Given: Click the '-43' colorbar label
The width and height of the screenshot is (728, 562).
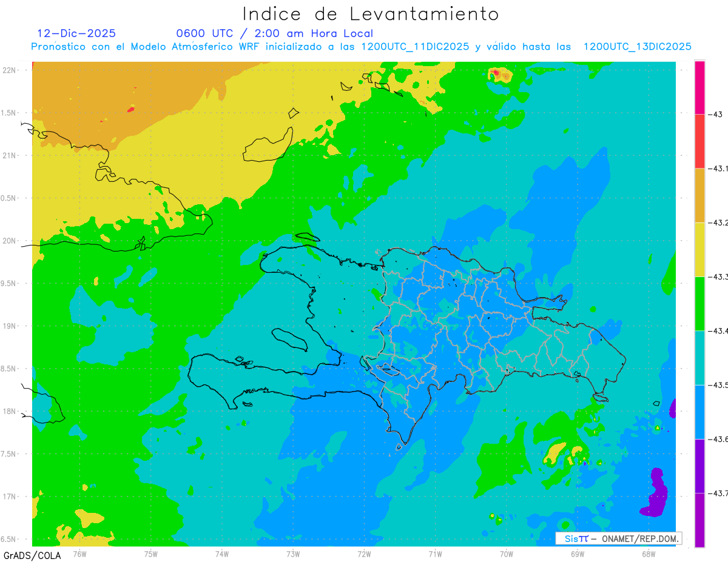Looking at the screenshot, I should click(x=715, y=114).
